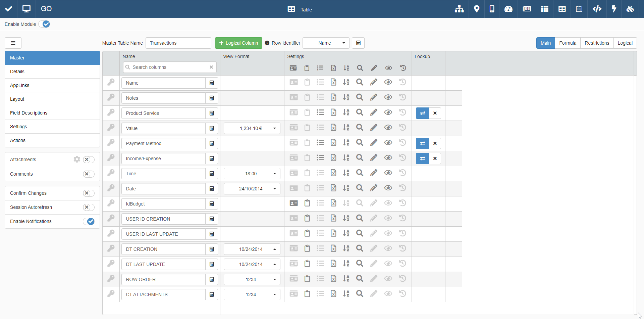Viewport: 644px width, 319px height.
Task: Click the Logical Column button
Action: (238, 43)
